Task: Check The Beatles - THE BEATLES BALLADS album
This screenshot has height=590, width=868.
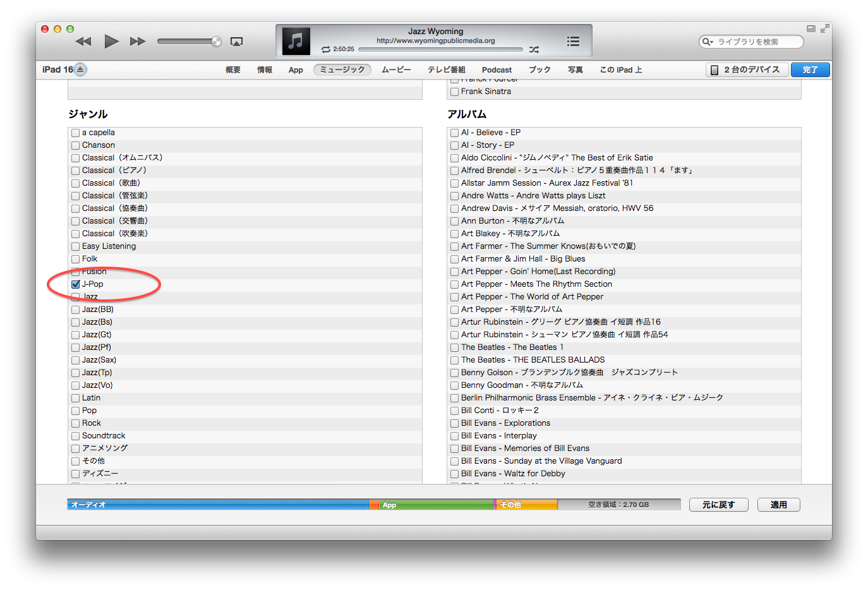Action: 455,360
